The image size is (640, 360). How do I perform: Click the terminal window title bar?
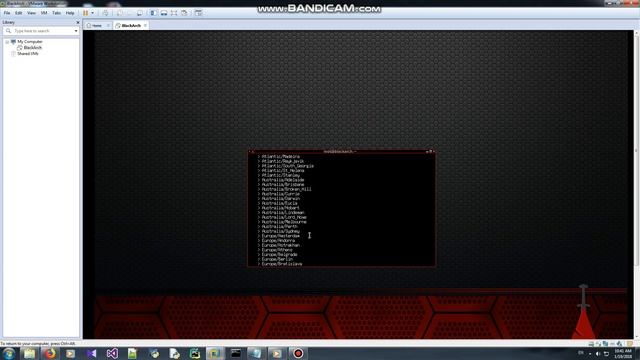(341, 151)
